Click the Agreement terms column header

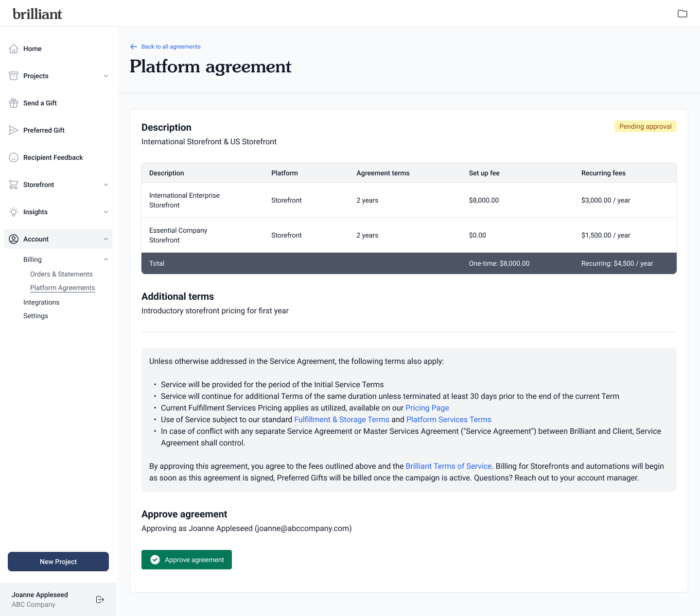[x=383, y=173]
